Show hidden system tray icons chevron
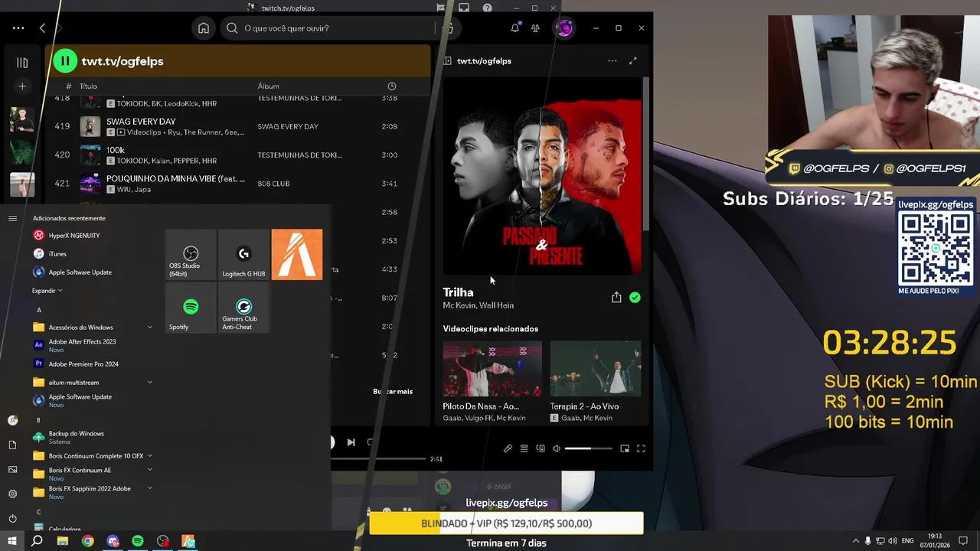The width and height of the screenshot is (980, 551). 856,541
